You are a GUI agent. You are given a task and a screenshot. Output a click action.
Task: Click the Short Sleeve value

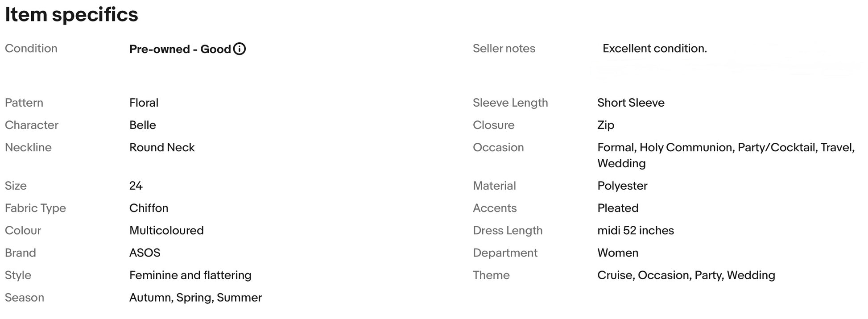(x=631, y=103)
